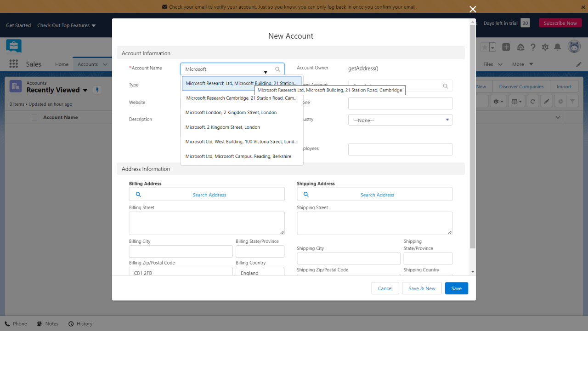Choose Microsoft Ltd, Microsoft Campus, Reading suggestion

pyautogui.click(x=238, y=156)
